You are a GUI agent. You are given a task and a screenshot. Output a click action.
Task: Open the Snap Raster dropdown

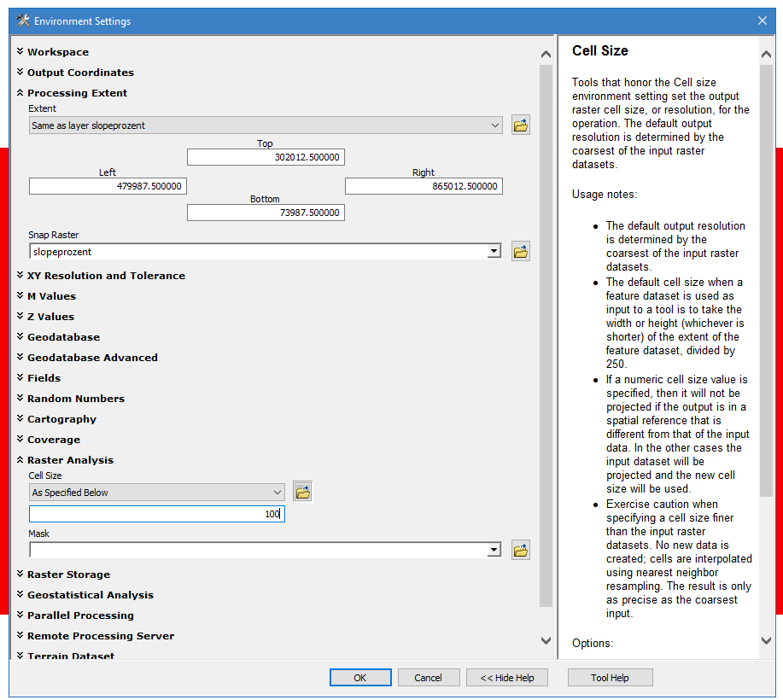pyautogui.click(x=494, y=252)
